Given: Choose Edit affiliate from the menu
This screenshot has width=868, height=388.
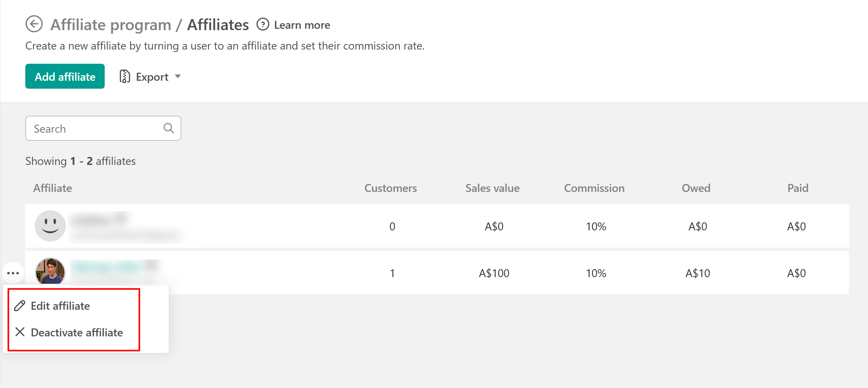Looking at the screenshot, I should point(60,306).
